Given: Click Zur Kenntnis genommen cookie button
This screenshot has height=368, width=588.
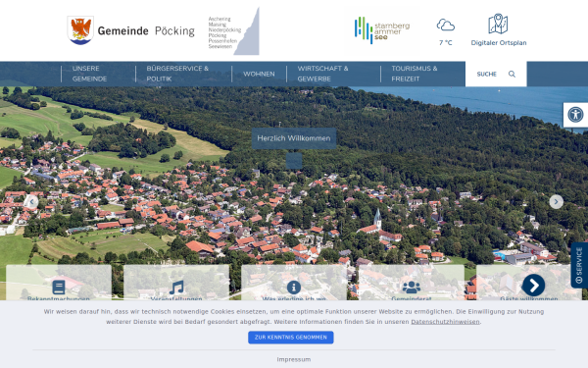Looking at the screenshot, I should pos(291,338).
